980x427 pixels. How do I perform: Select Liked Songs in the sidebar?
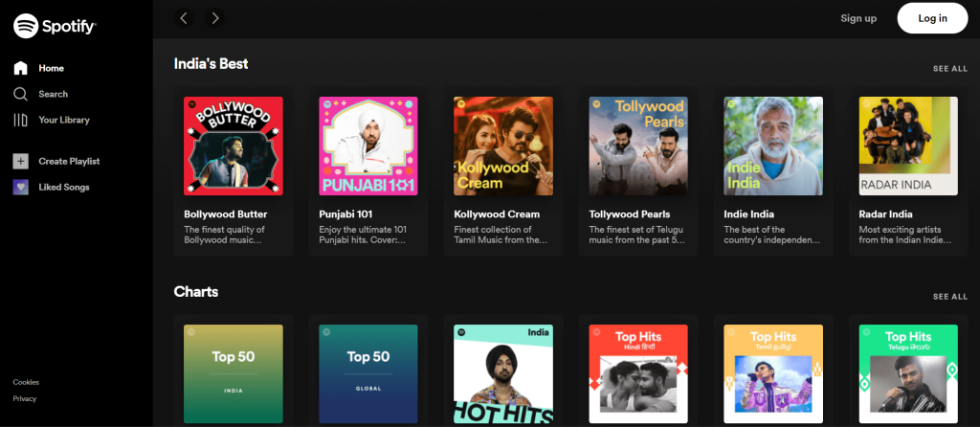[x=64, y=187]
